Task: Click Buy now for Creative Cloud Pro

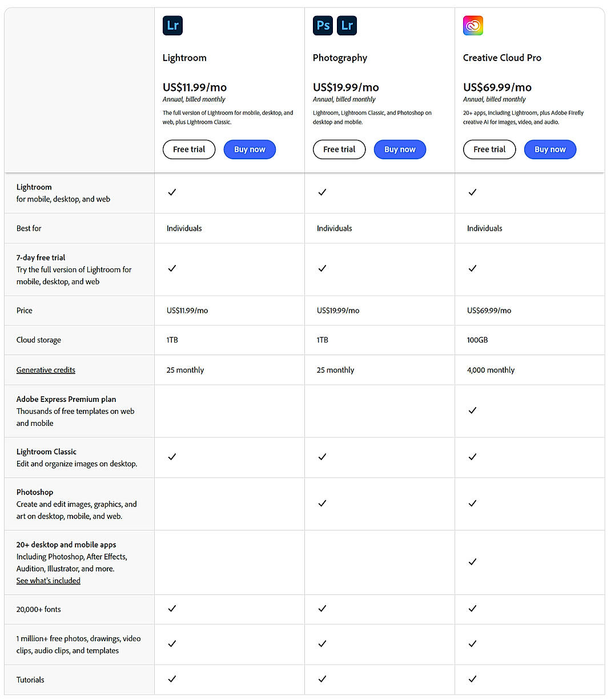Action: 550,149
